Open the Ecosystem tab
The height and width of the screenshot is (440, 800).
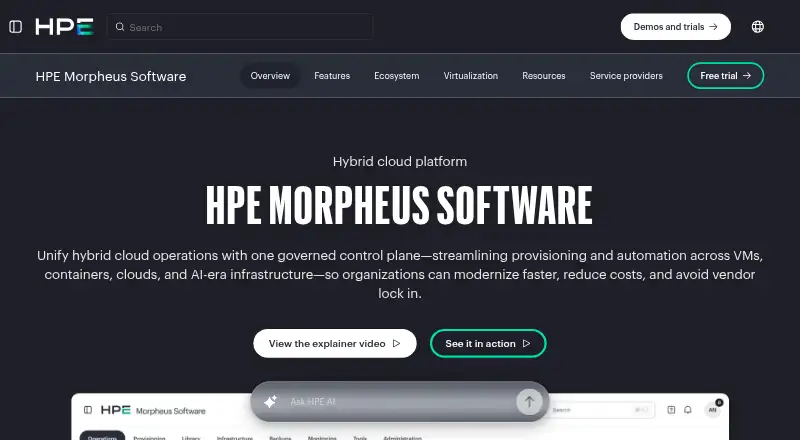[x=396, y=76]
